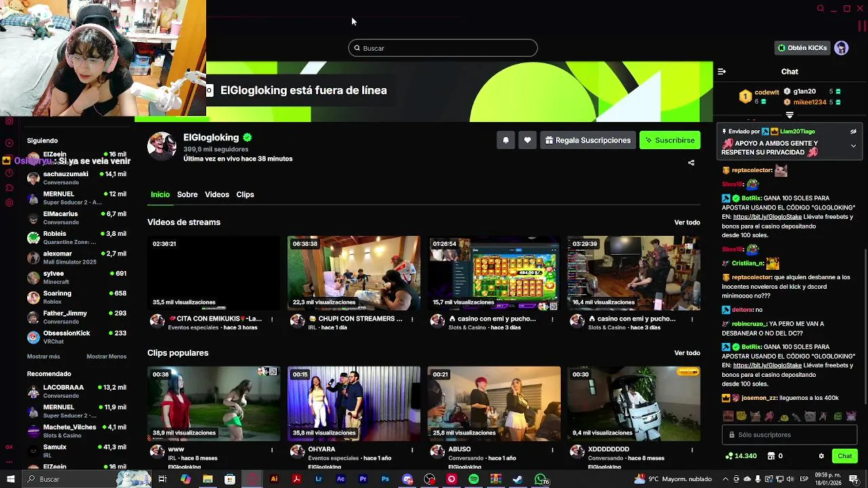The width and height of the screenshot is (868, 488).
Task: Open Microsoft Store from the taskbar
Action: tap(230, 479)
